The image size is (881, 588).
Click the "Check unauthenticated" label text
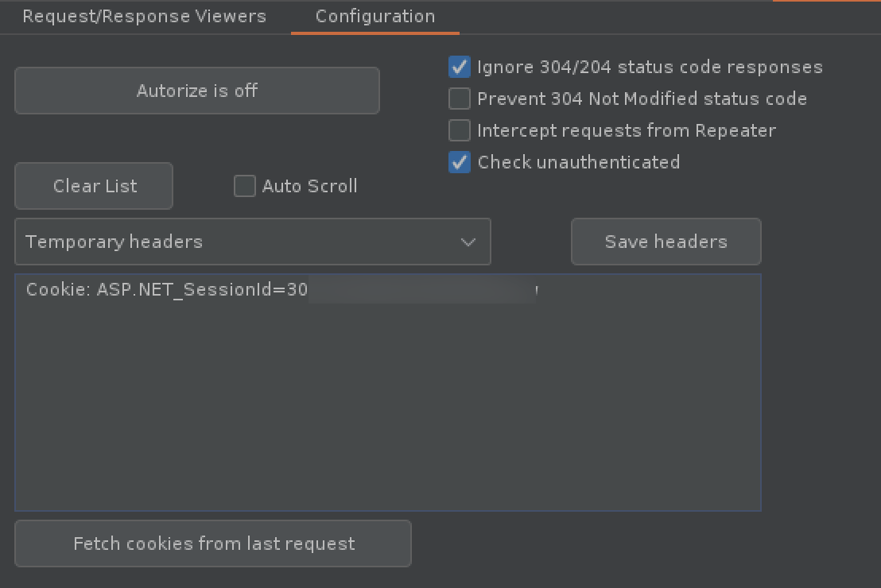pos(578,162)
